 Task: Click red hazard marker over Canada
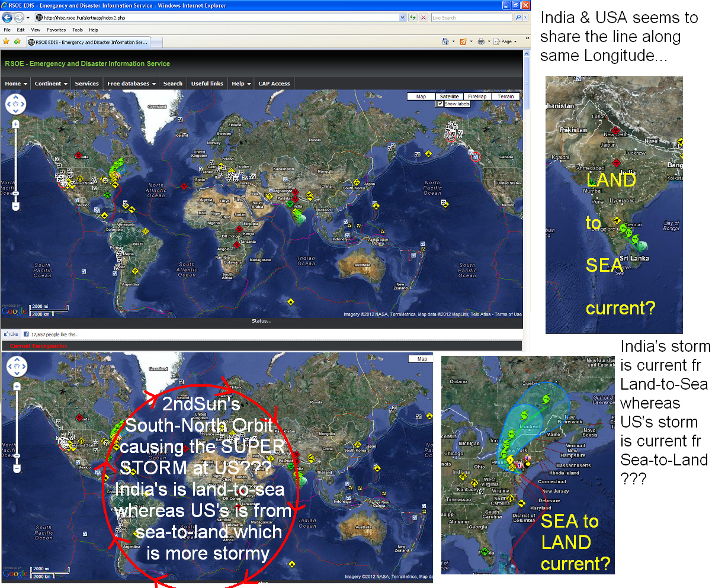[x=78, y=155]
